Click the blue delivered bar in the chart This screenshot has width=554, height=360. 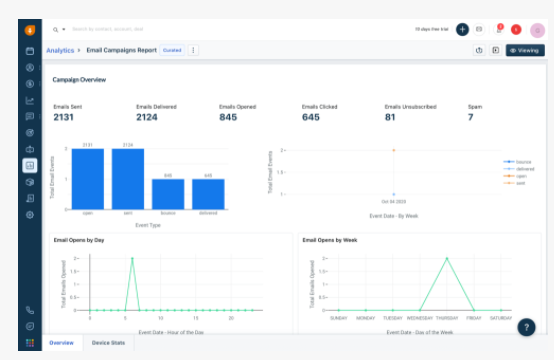pos(208,194)
